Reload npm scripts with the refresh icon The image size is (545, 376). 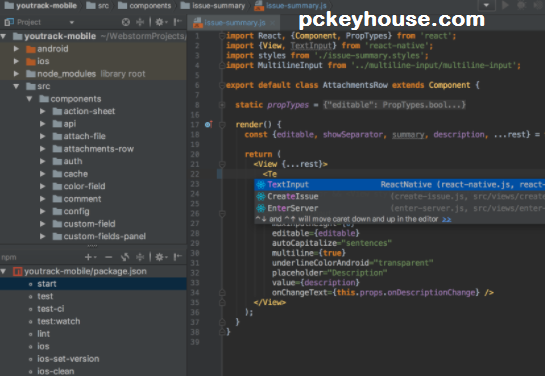(125, 257)
